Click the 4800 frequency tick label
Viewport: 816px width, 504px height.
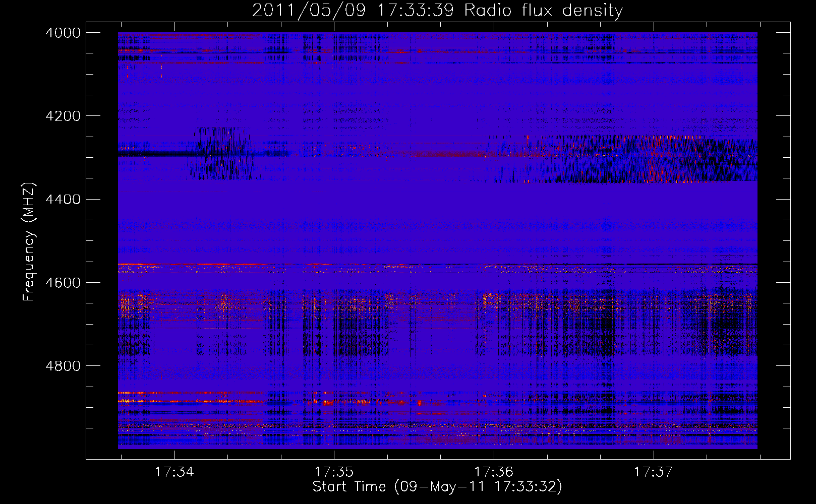coord(63,366)
